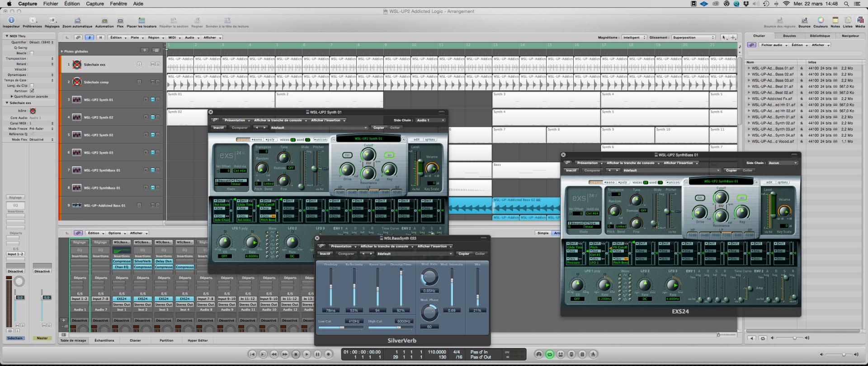This screenshot has width=868, height=366.
Task: Click the Simple button in mixer
Action: (543, 233)
